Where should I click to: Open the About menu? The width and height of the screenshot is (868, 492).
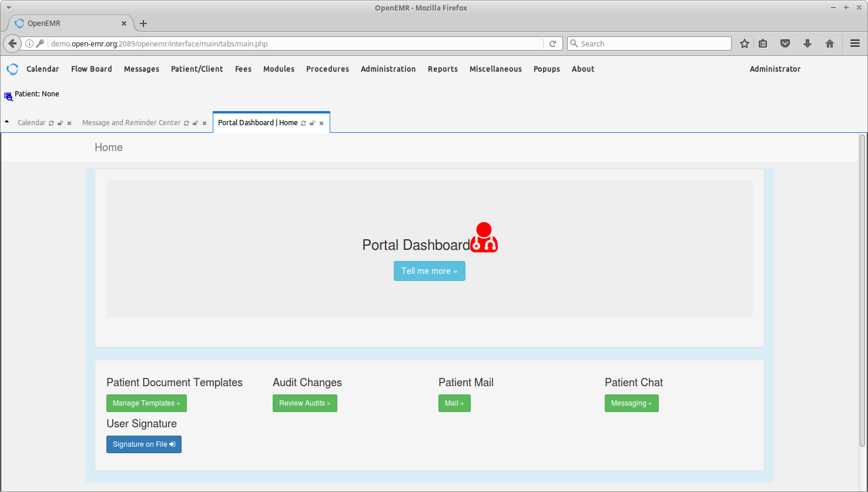[x=583, y=69]
